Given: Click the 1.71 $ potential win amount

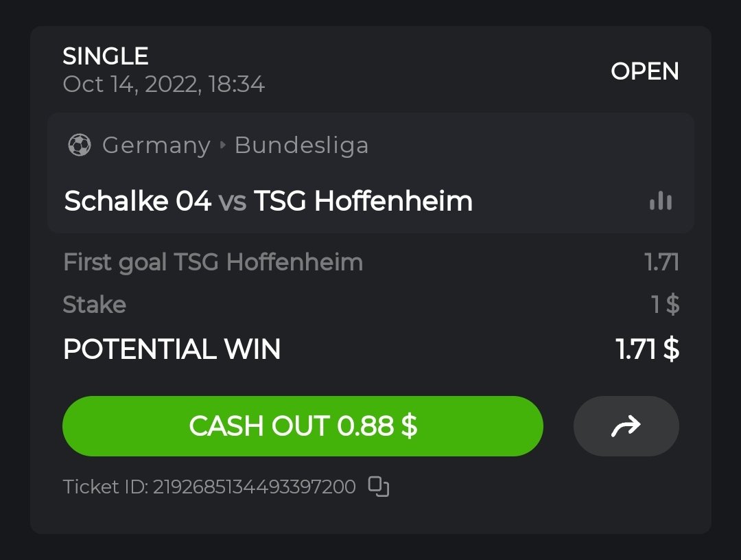Looking at the screenshot, I should [647, 349].
